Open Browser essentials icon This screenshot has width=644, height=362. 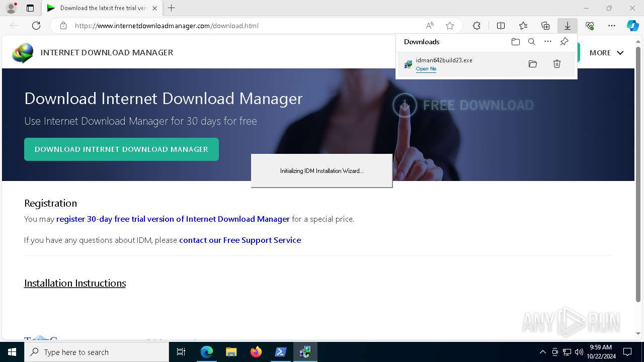[x=590, y=26]
